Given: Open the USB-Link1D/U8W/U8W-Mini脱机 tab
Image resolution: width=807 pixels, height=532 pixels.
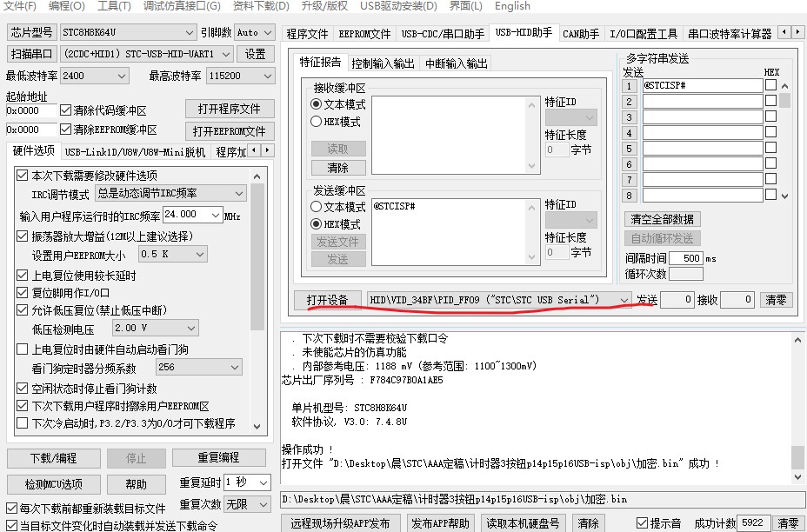Looking at the screenshot, I should click(135, 152).
